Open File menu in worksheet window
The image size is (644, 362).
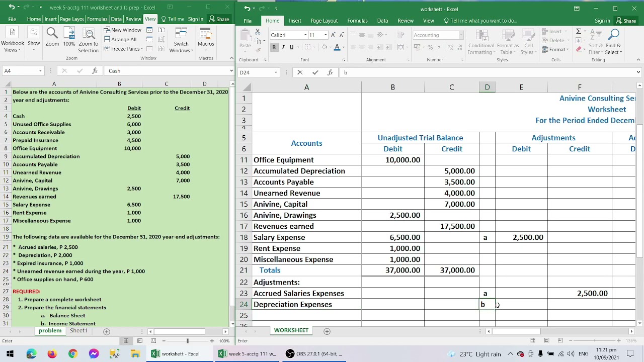point(248,21)
